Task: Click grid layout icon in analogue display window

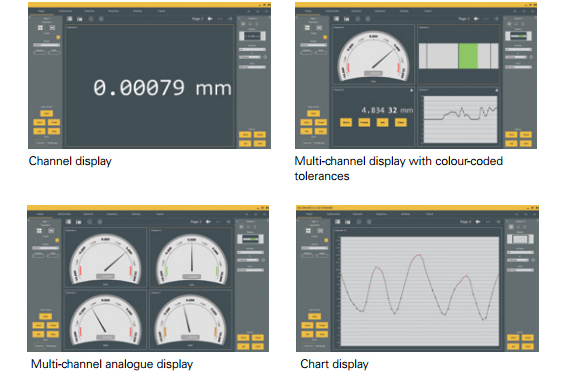Action: point(39,231)
